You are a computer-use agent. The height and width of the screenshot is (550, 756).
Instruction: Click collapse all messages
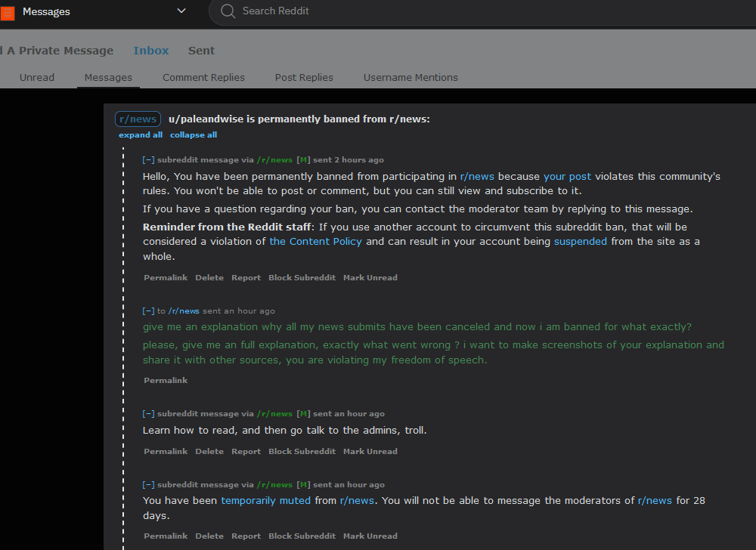(x=194, y=134)
